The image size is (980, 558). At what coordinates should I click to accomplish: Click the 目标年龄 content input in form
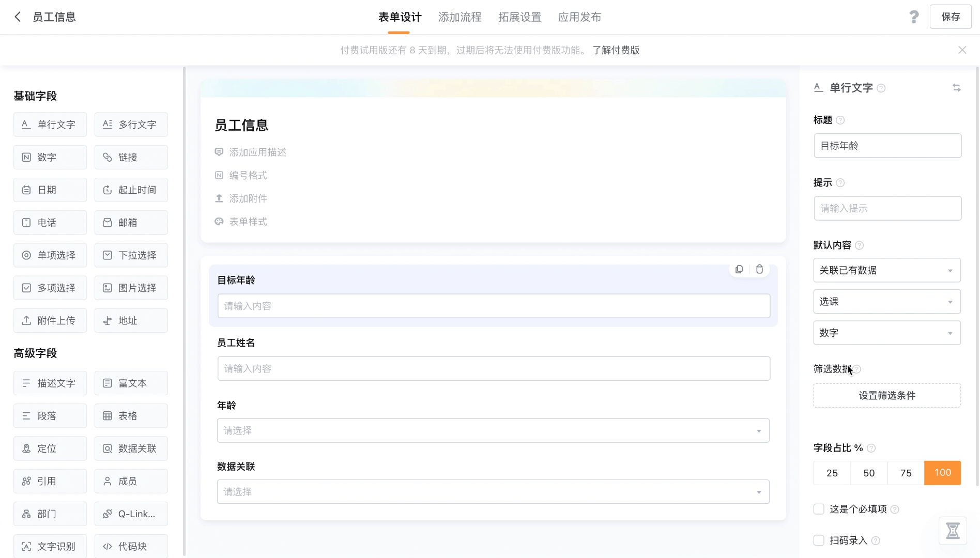click(x=494, y=306)
